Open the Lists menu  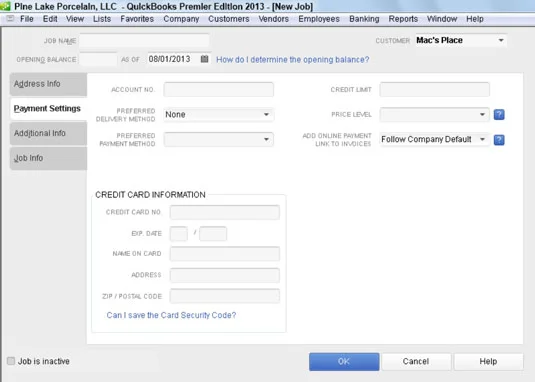102,19
